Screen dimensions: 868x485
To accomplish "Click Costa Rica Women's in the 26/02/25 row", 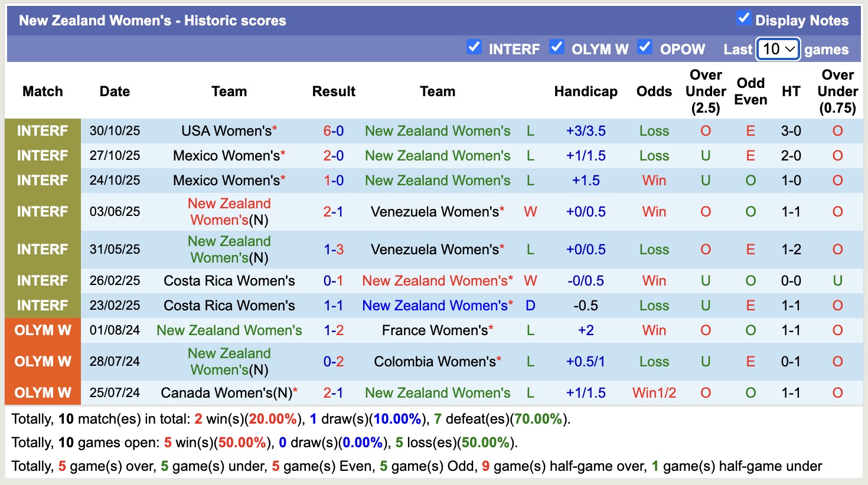I will [x=229, y=281].
